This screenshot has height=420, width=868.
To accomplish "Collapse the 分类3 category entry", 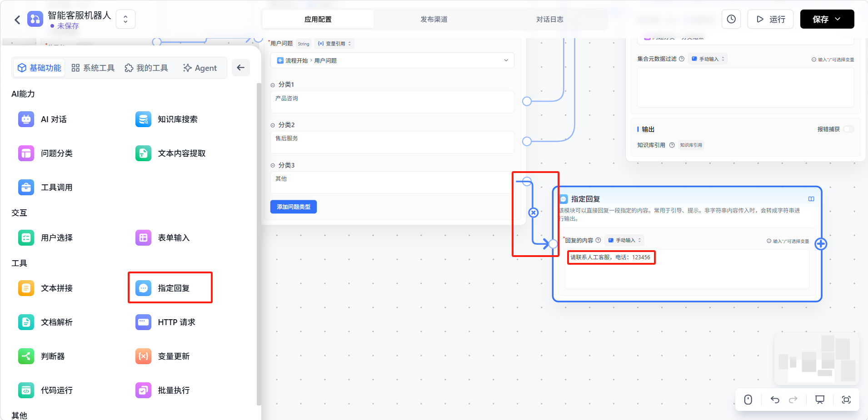I will [273, 166].
